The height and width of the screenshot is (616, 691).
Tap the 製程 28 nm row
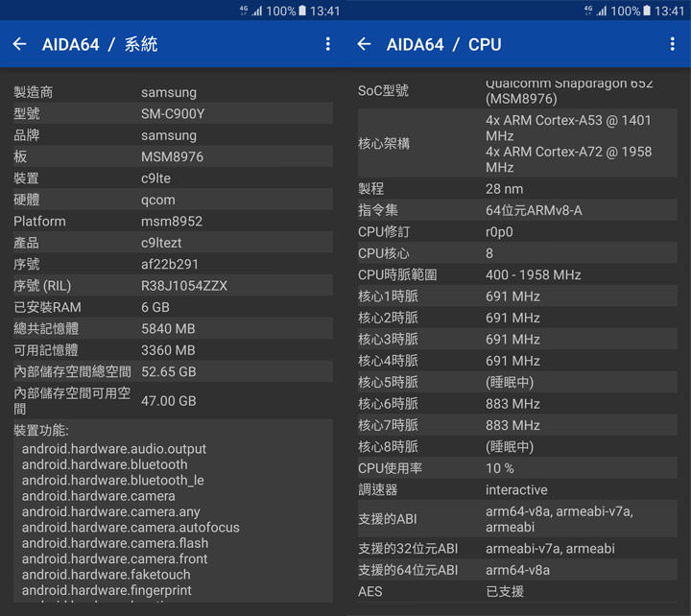tap(516, 189)
